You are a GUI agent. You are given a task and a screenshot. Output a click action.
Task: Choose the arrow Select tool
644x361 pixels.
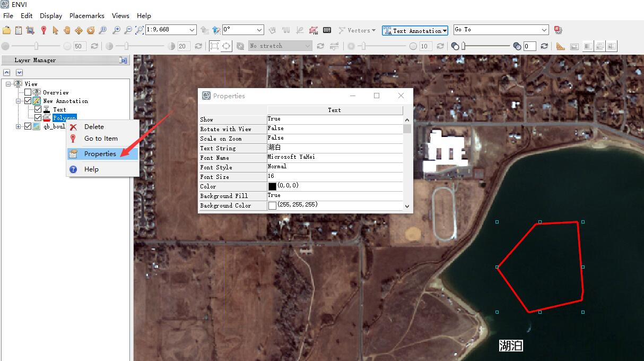[55, 30]
